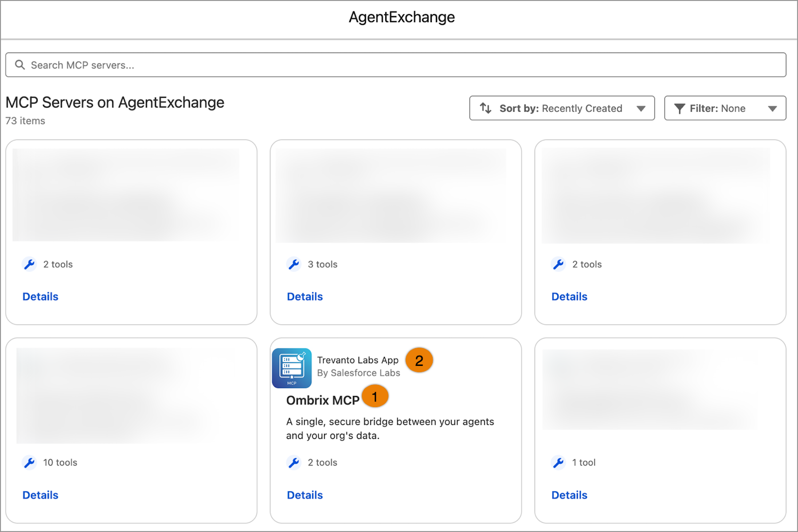Viewport: 798px width, 532px height.
Task: Open Details on the 3 tools card
Action: 305,296
